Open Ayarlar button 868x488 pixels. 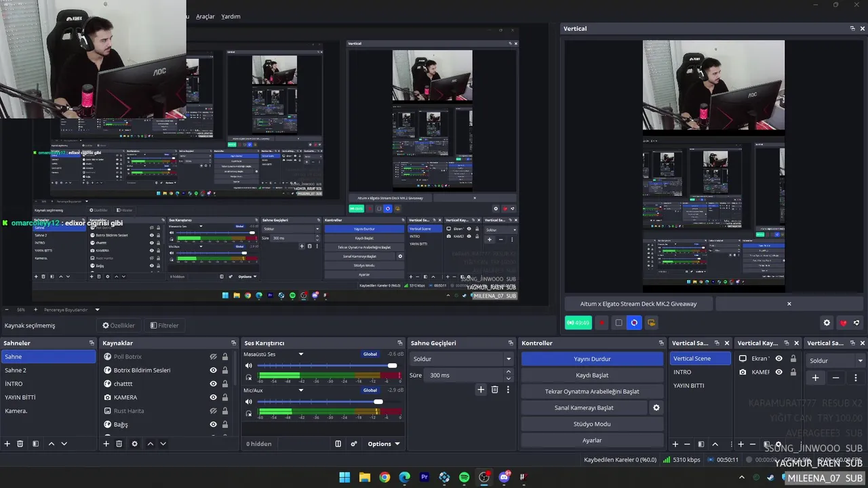[592, 440]
